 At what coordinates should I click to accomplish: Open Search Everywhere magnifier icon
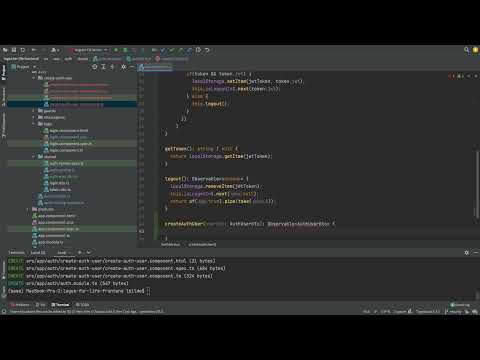[467, 50]
